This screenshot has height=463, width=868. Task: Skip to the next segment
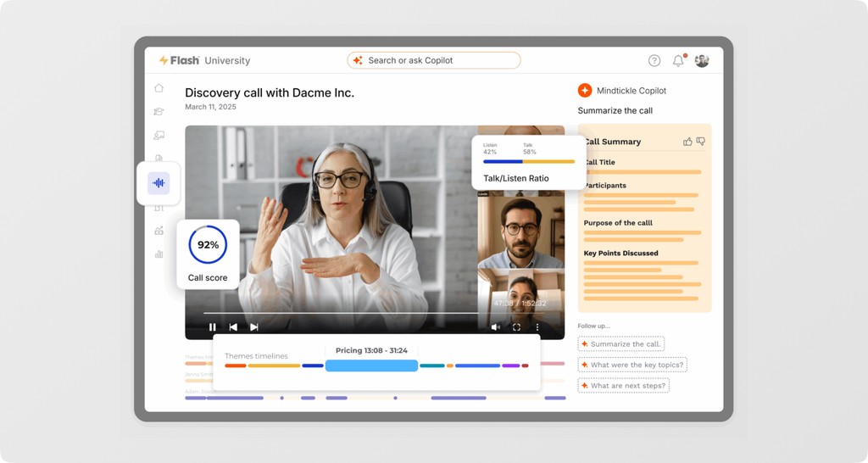254,327
